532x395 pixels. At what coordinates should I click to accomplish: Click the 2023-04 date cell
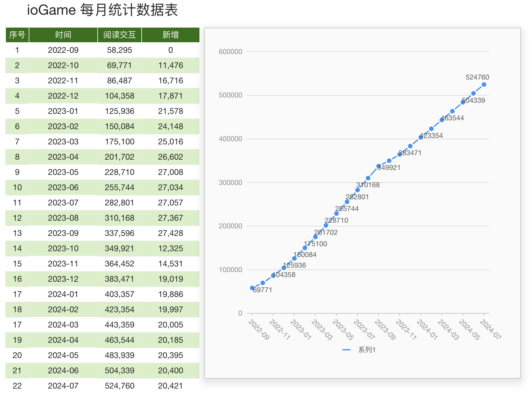pyautogui.click(x=63, y=157)
